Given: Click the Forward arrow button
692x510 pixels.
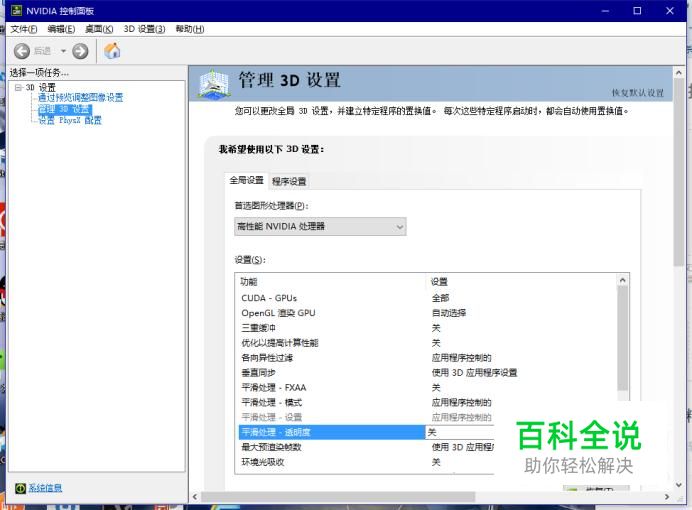Looking at the screenshot, I should click(x=80, y=51).
